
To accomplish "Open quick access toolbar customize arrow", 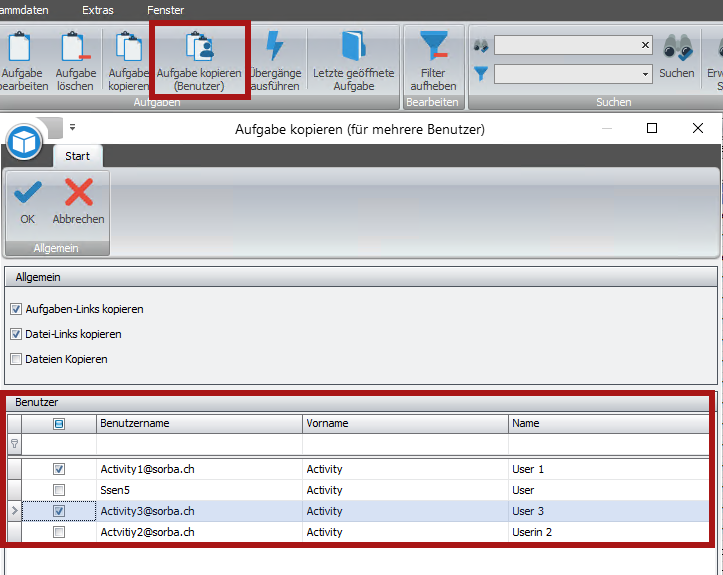I will pos(72,127).
